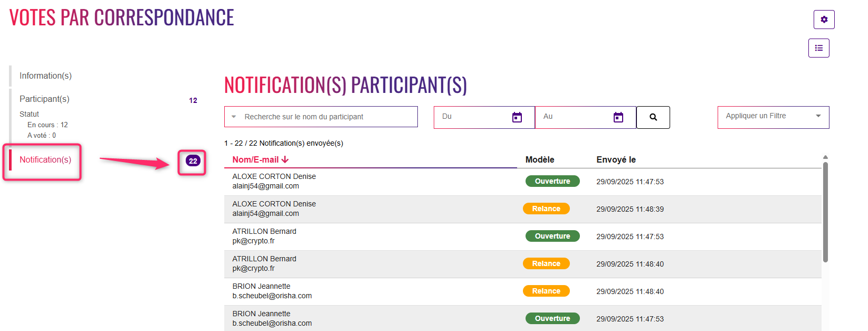
Task: Click the sort arrow beside Nom/E-mail
Action: click(x=285, y=159)
